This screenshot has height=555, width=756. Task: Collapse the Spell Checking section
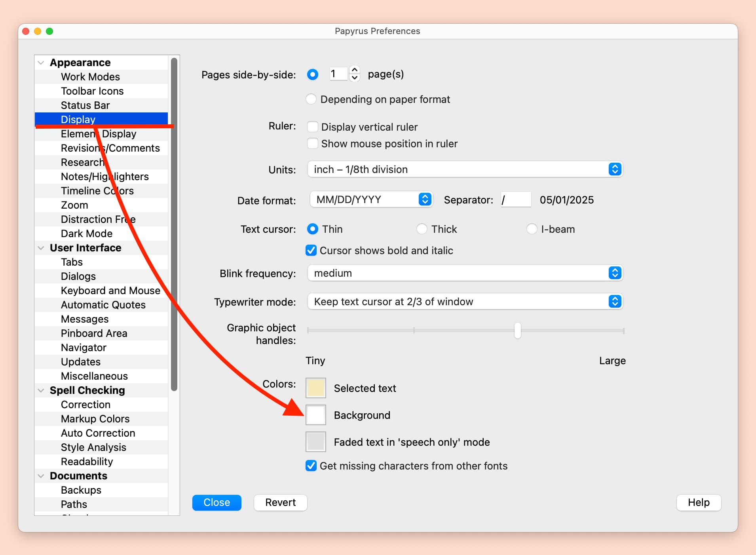tap(41, 390)
